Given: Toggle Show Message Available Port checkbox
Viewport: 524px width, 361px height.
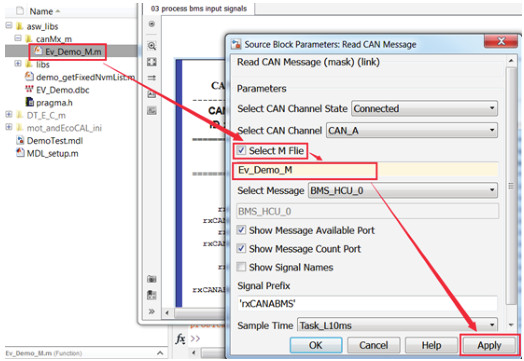Looking at the screenshot, I should point(241,230).
